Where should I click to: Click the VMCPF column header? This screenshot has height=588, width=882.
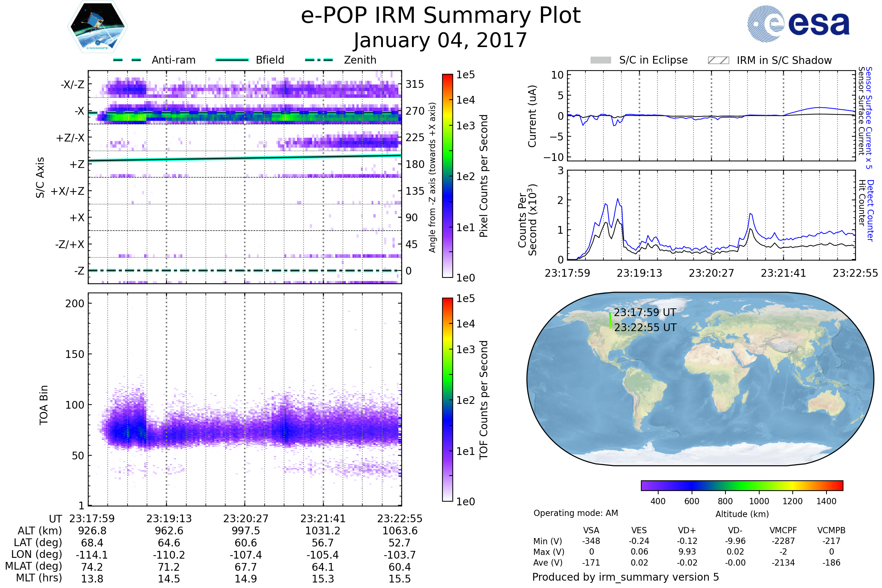783,530
